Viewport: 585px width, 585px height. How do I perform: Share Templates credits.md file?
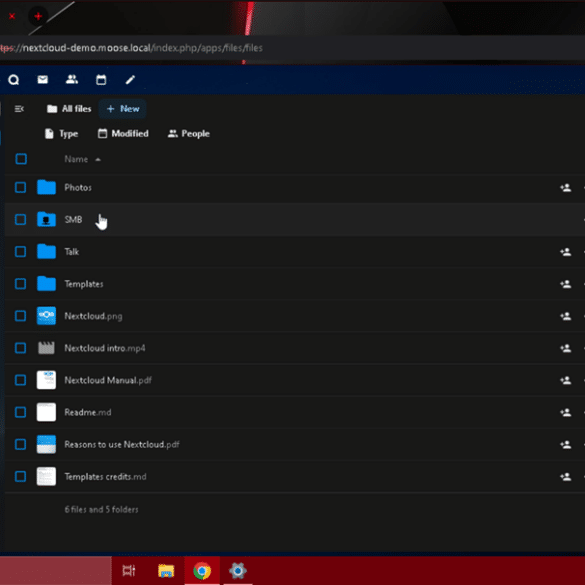click(x=566, y=476)
